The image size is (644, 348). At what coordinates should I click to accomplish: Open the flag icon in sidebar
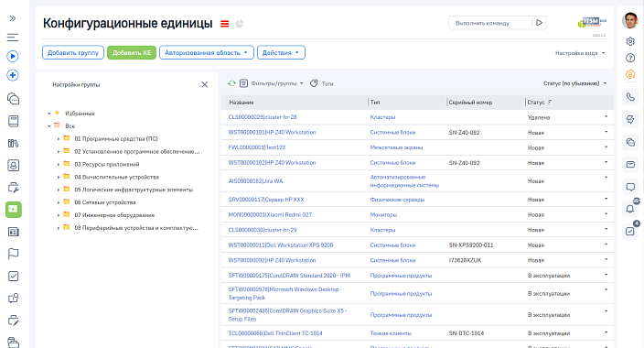13,254
